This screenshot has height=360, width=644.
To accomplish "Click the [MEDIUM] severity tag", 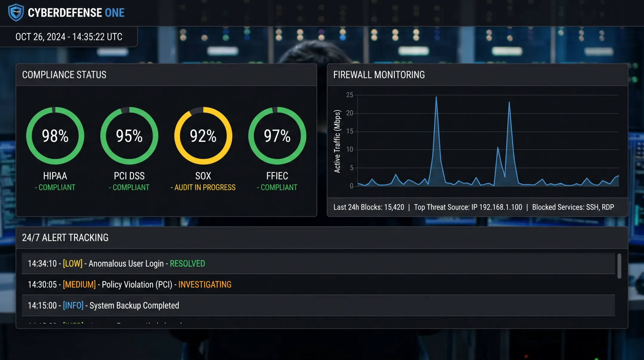I will click(79, 284).
